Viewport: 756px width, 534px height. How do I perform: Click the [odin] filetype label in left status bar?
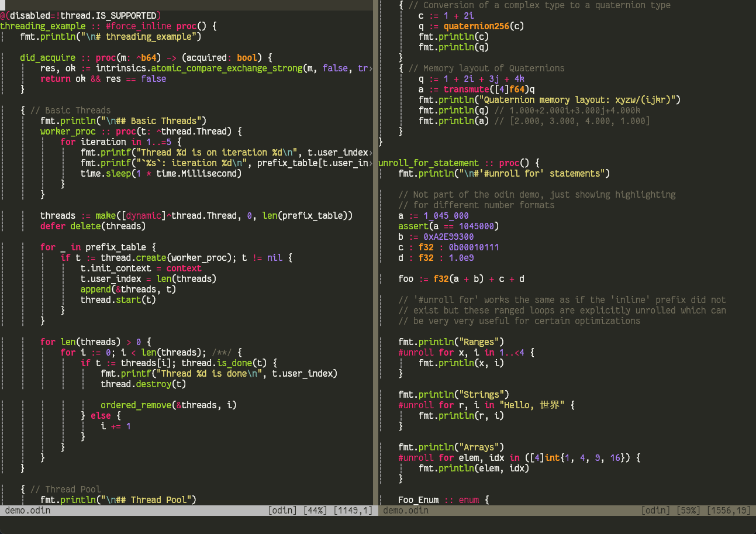click(283, 510)
